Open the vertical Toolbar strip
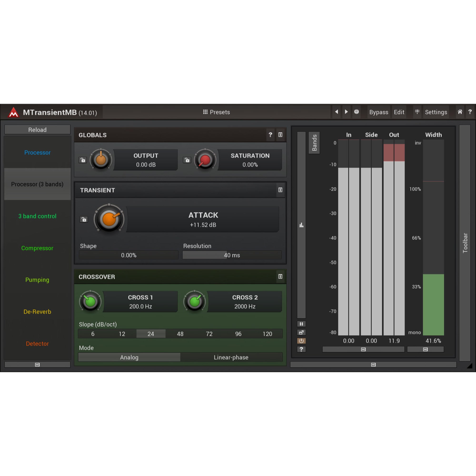 click(x=465, y=243)
